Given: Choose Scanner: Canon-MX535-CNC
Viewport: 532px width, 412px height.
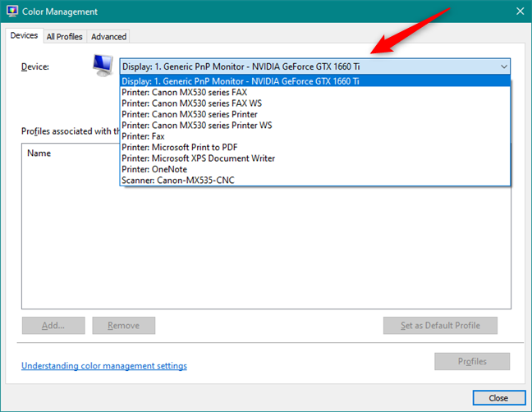Looking at the screenshot, I should (x=315, y=180).
